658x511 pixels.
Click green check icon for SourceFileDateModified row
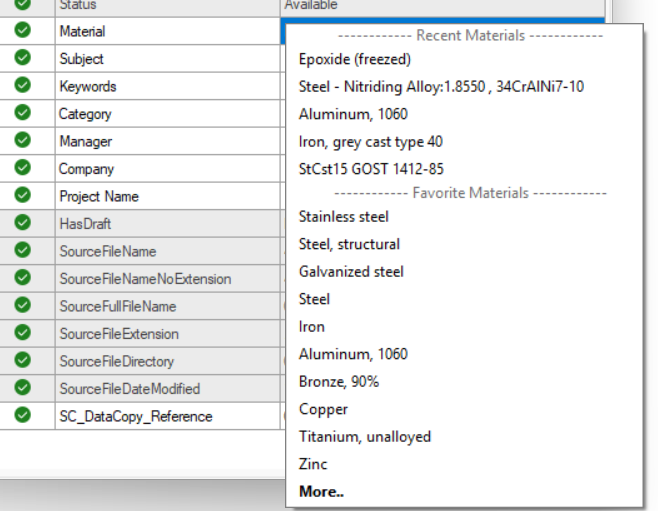[23, 387]
